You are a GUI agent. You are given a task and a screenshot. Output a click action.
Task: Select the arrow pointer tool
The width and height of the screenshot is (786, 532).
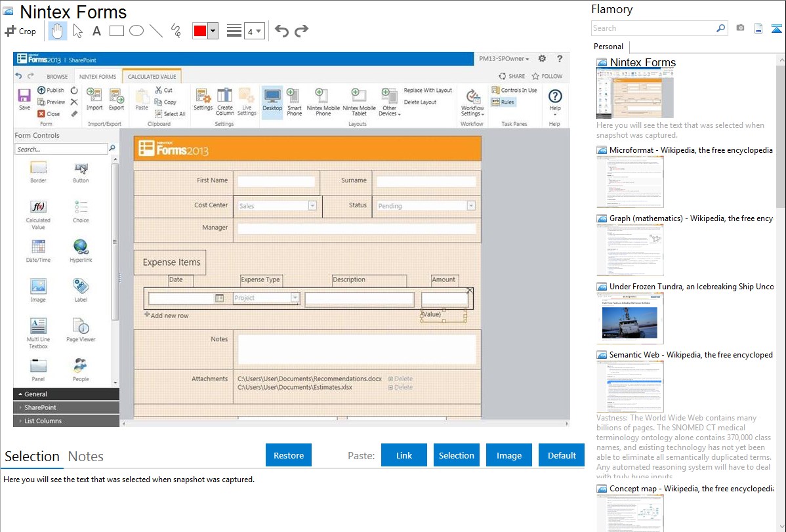coord(77,31)
